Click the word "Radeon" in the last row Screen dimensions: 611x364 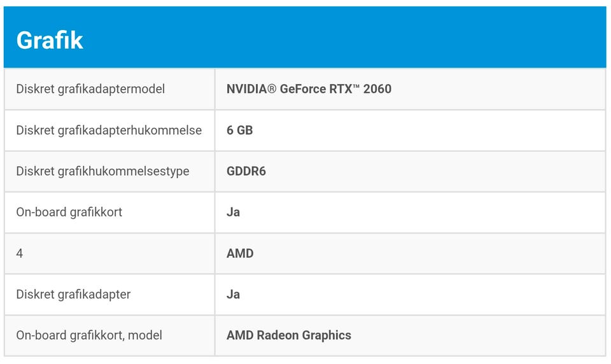click(x=277, y=335)
